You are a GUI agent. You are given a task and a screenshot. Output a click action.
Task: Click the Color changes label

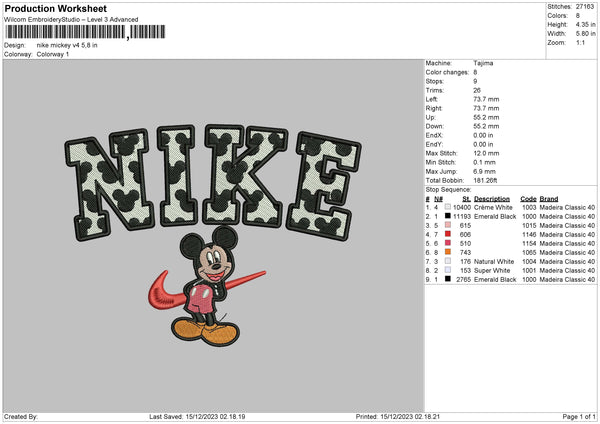[447, 72]
